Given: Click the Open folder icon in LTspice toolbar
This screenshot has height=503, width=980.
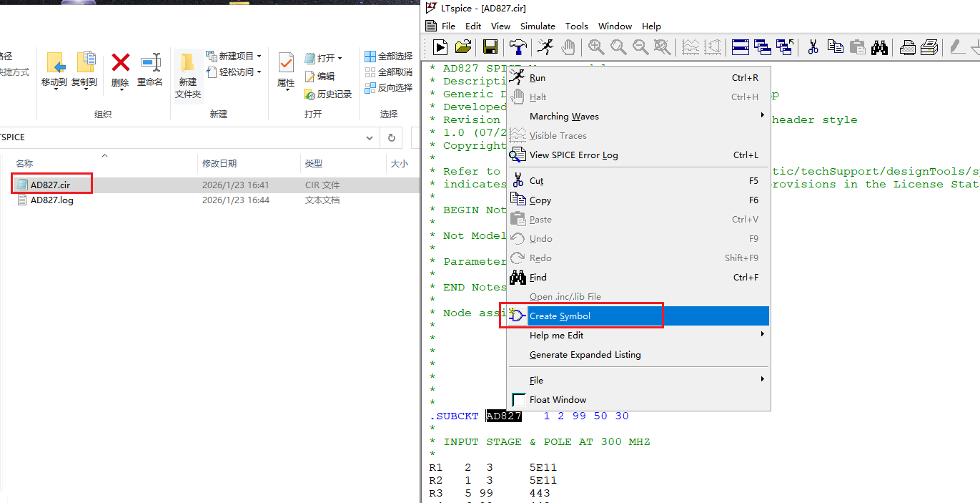Looking at the screenshot, I should point(463,47).
